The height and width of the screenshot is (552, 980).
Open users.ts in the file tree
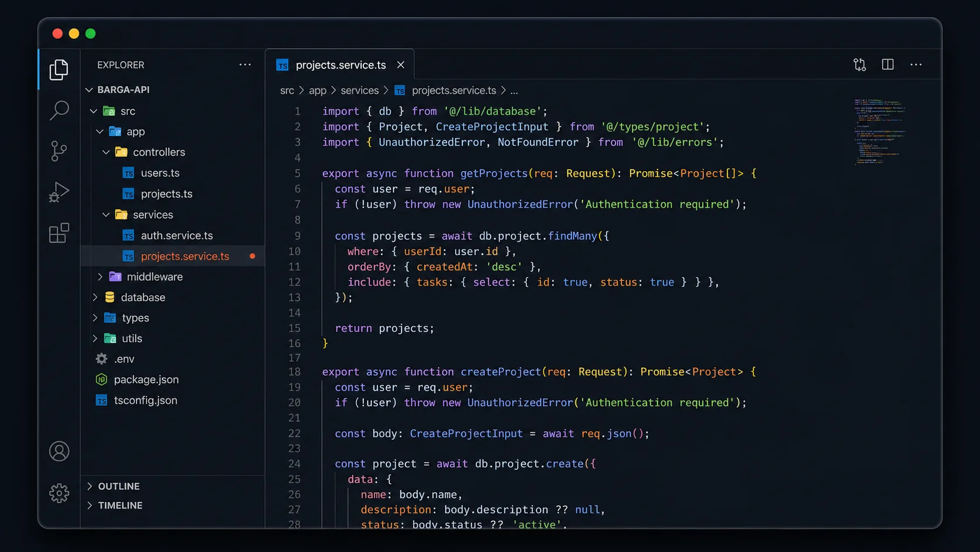tap(160, 173)
